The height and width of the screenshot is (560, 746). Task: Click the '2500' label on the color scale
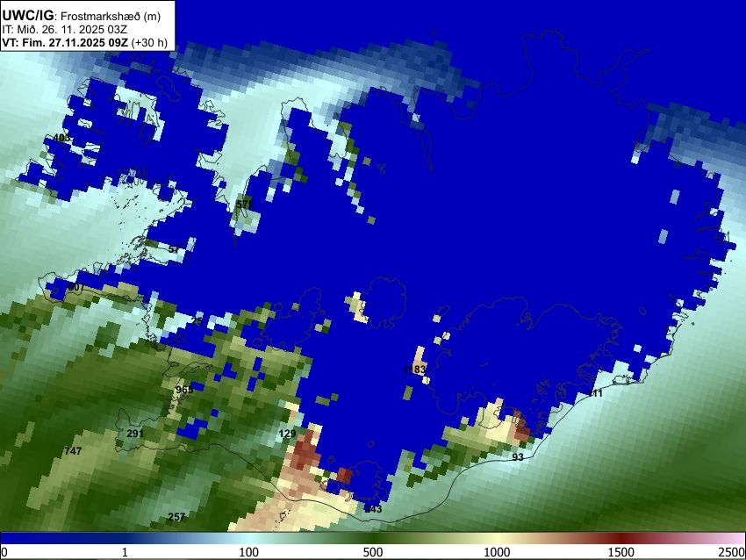(x=732, y=552)
